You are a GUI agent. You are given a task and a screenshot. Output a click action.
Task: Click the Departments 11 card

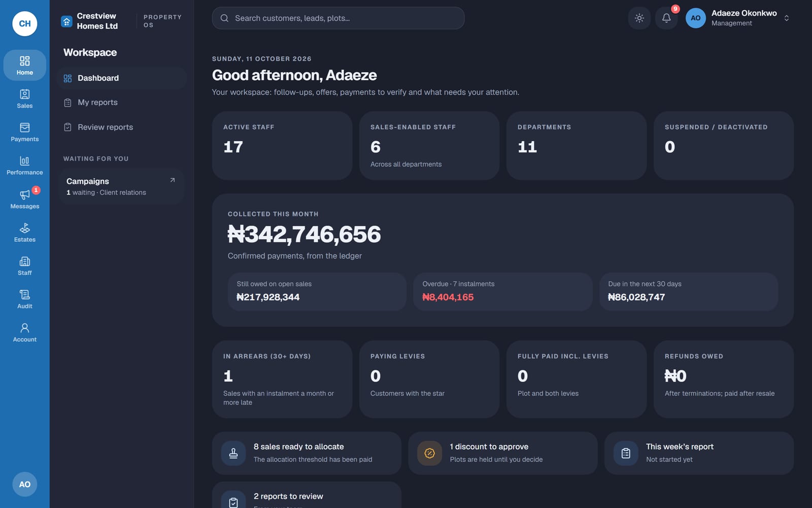[x=577, y=145]
